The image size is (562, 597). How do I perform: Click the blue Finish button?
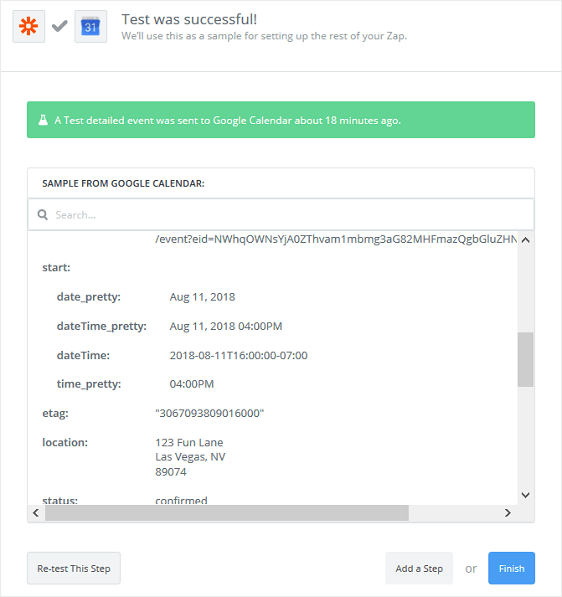coord(511,568)
